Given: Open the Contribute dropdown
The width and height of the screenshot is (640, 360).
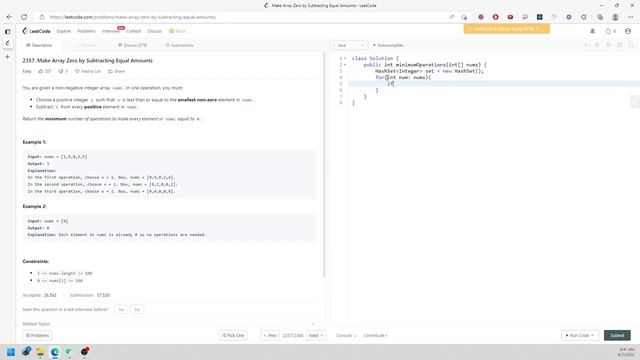Looking at the screenshot, I should pos(376,336).
